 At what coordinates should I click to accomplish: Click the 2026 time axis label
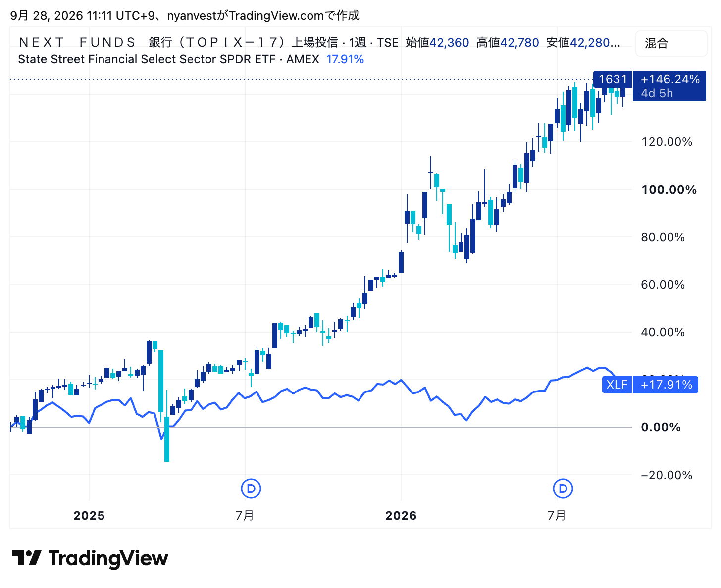pos(401,516)
